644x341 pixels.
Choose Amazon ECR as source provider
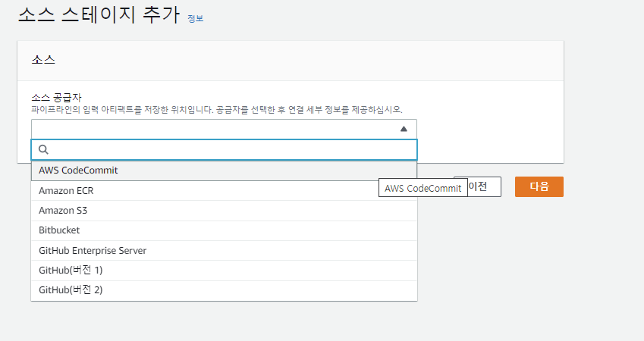point(225,191)
